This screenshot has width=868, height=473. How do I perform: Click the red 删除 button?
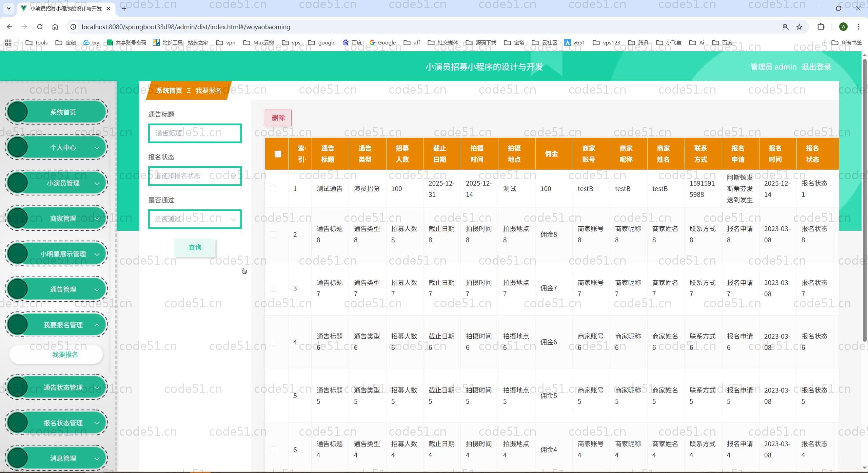(x=278, y=118)
